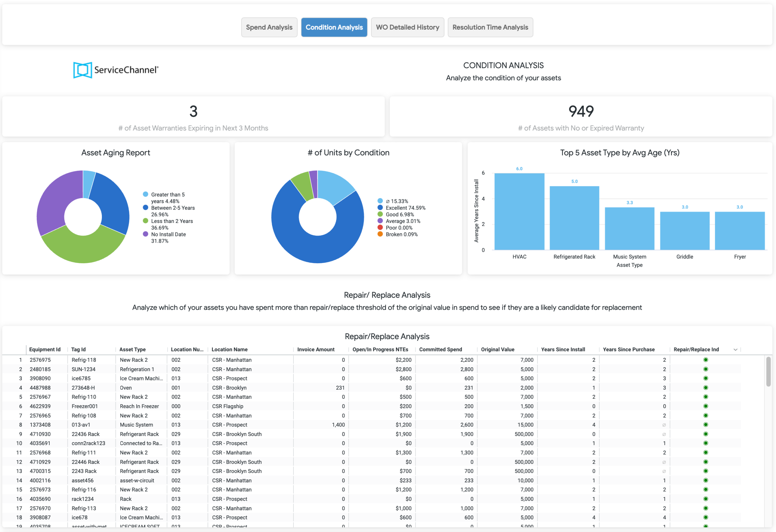This screenshot has width=776, height=532.
Task: Click the Greater than 5 years legend dot
Action: (145, 194)
